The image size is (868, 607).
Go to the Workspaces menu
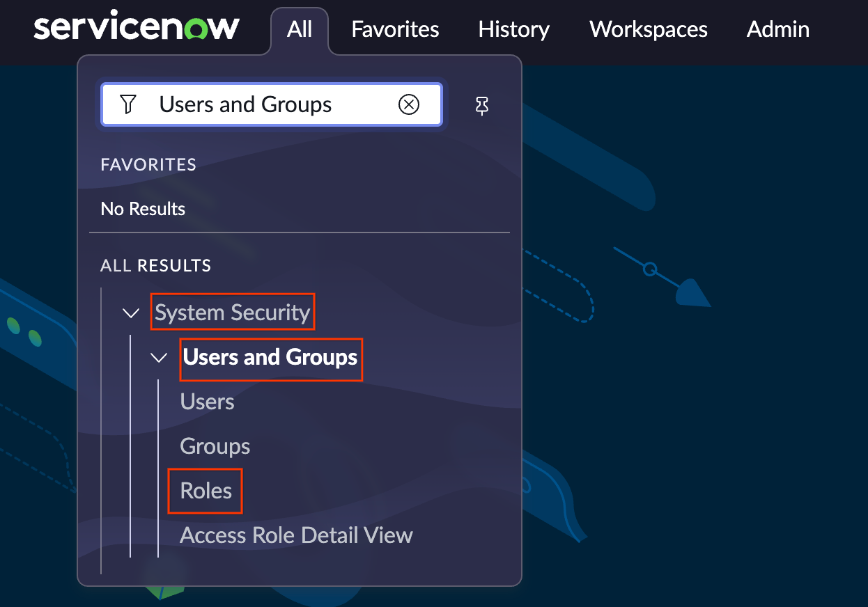click(x=648, y=29)
